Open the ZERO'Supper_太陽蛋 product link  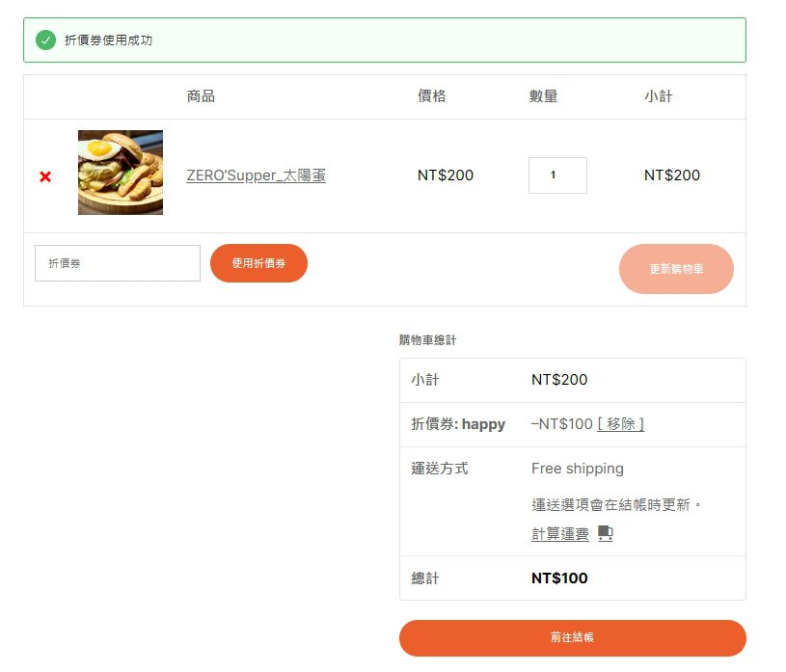click(x=256, y=175)
